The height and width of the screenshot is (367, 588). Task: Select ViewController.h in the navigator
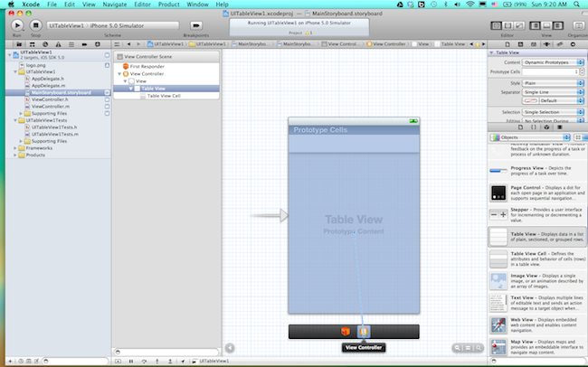coord(50,99)
